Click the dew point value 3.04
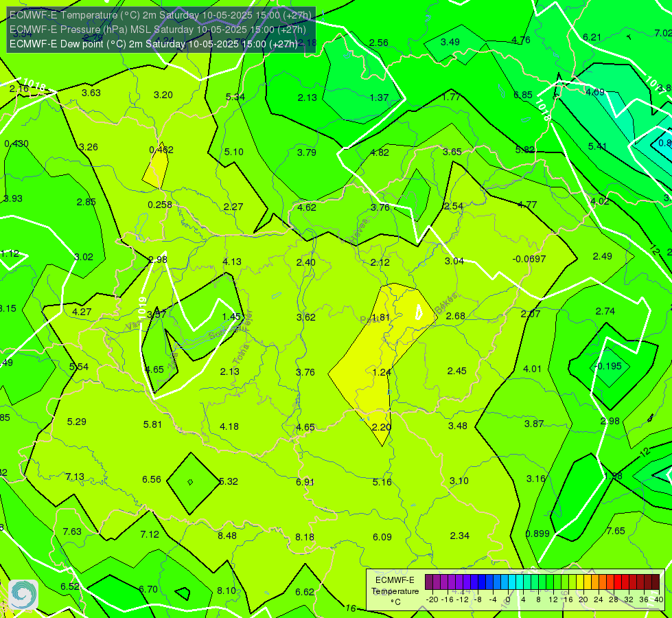The height and width of the screenshot is (618, 672). click(x=454, y=261)
